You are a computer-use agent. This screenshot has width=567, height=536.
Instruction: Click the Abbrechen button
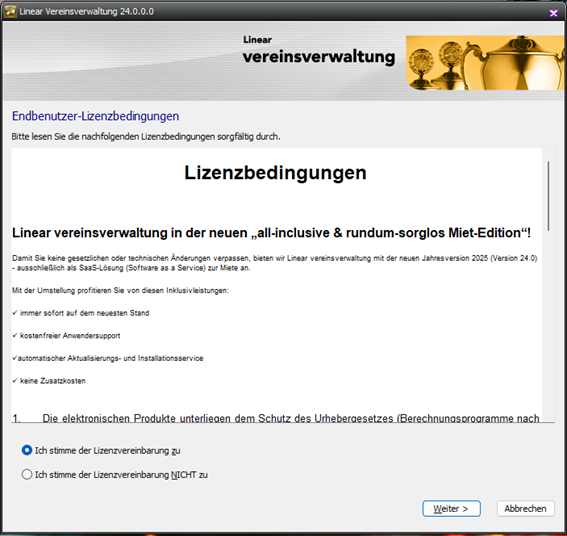click(525, 509)
